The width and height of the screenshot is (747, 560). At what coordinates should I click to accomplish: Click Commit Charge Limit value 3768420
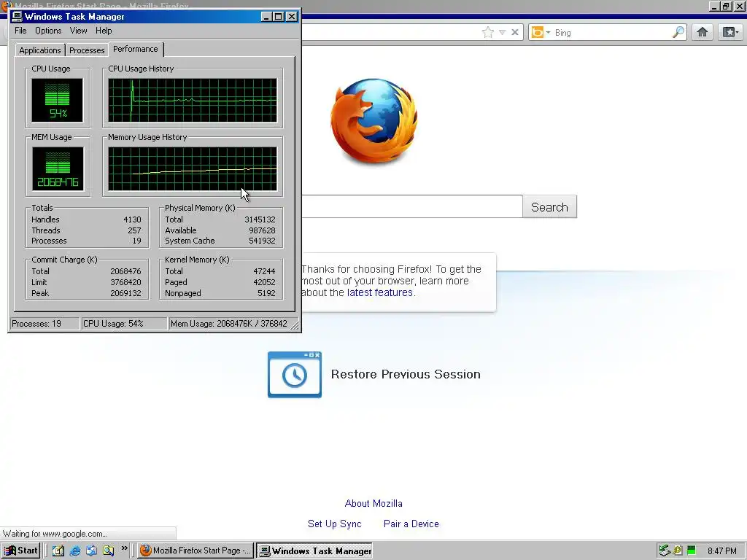pyautogui.click(x=125, y=282)
